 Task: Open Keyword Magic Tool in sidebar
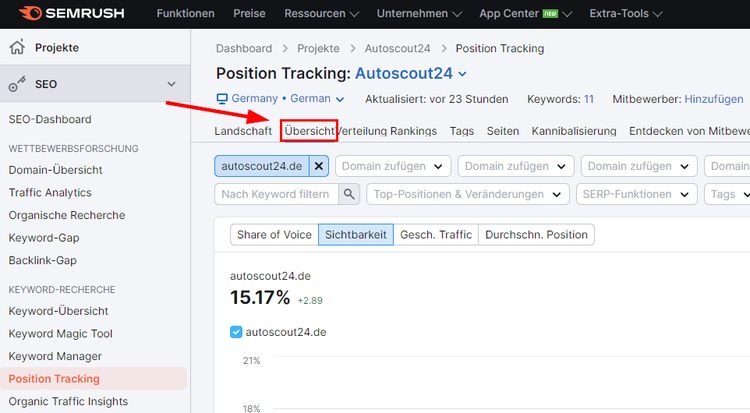(60, 334)
